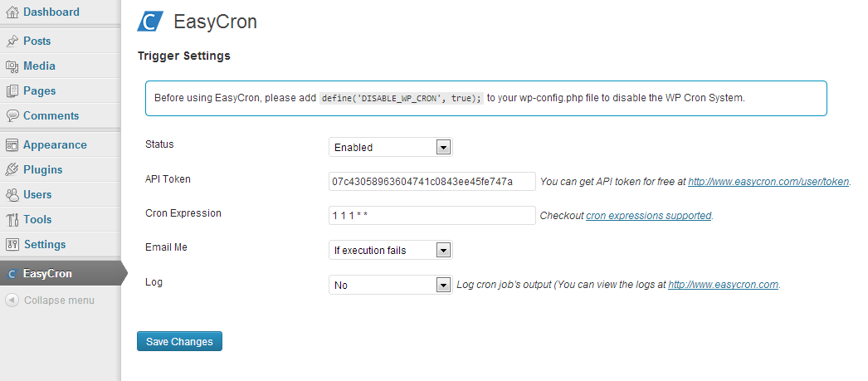The width and height of the screenshot is (868, 381).
Task: Collapse the admin sidebar menu
Action: (50, 300)
